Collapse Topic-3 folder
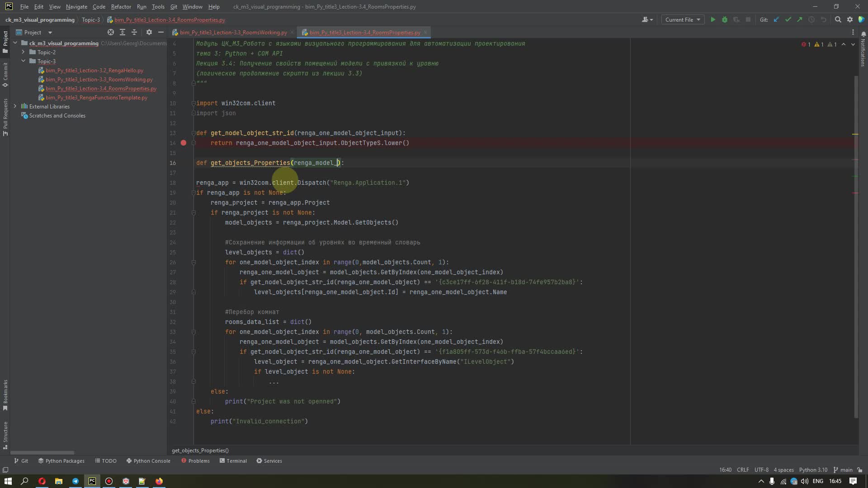The width and height of the screenshot is (868, 488). 23,61
